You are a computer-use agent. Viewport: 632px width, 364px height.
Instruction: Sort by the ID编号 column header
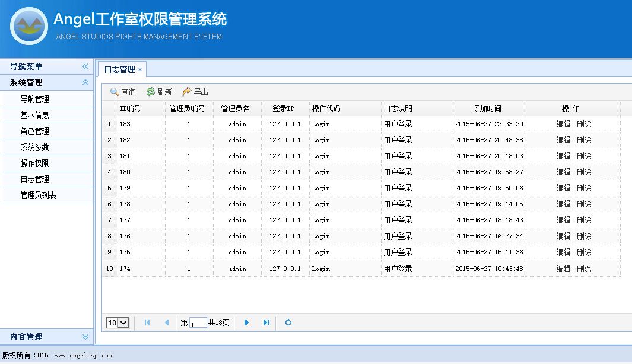pos(141,108)
